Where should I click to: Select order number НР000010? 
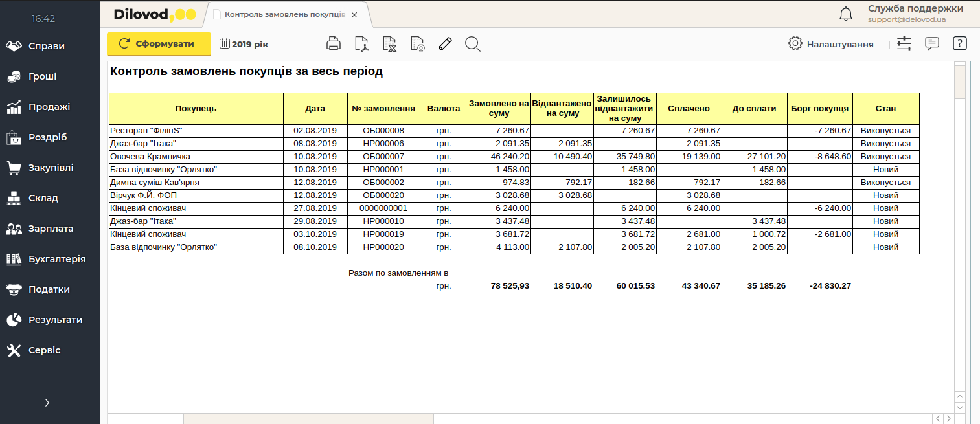tap(383, 221)
